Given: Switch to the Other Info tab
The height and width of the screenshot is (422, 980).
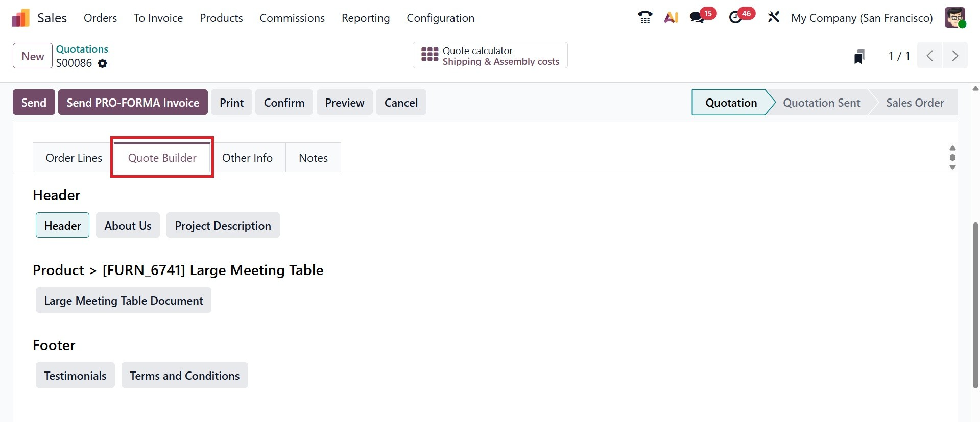Looking at the screenshot, I should [247, 158].
